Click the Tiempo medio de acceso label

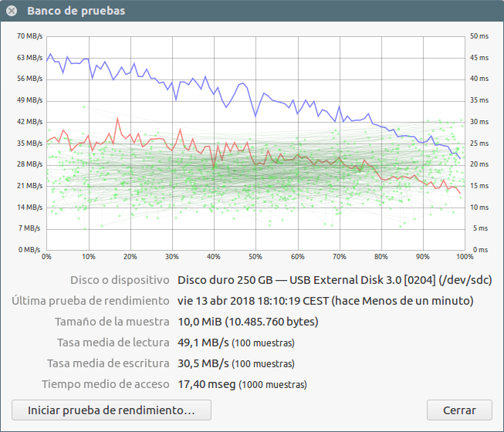click(105, 384)
